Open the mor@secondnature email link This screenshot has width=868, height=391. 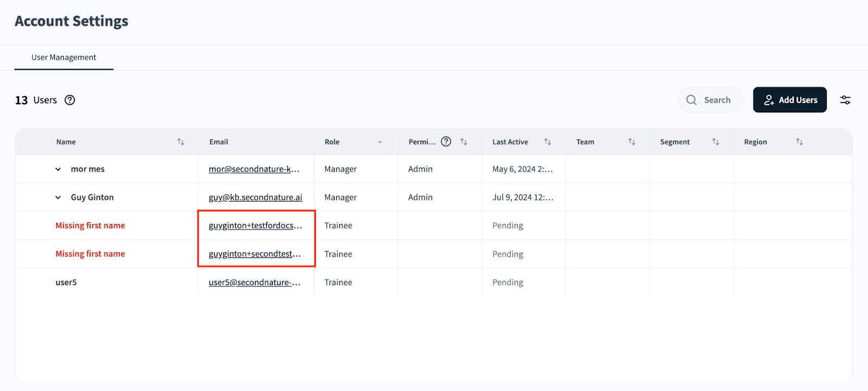tap(254, 169)
